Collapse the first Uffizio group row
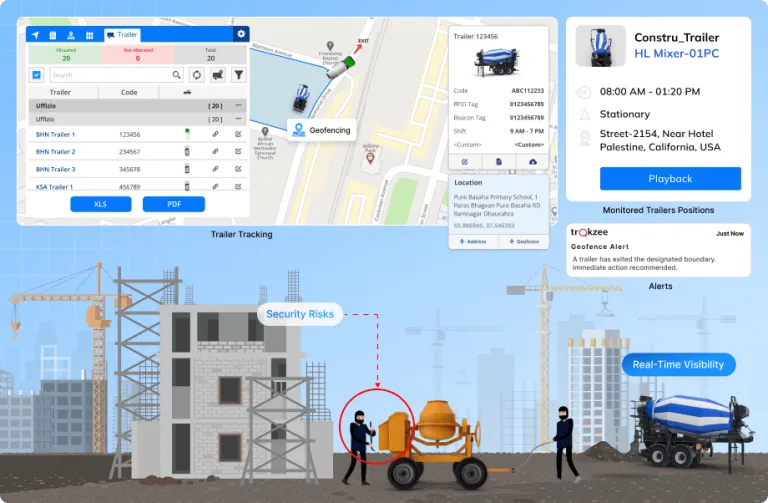 coord(238,105)
